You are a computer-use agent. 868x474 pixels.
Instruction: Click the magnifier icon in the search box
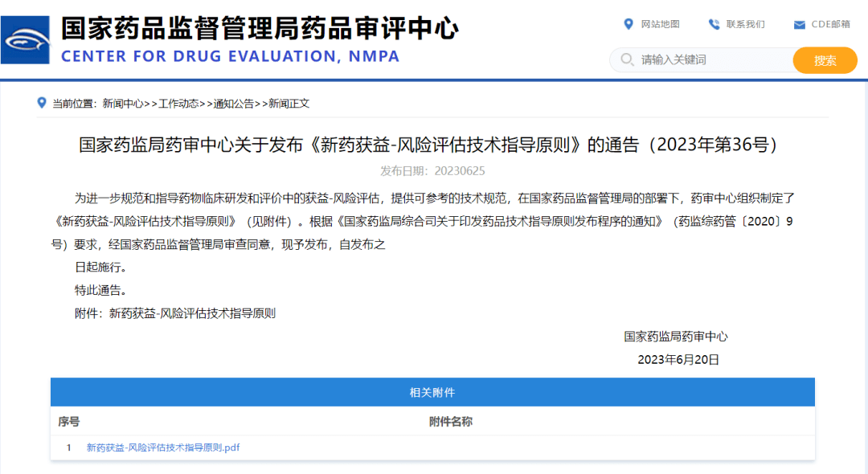point(624,59)
